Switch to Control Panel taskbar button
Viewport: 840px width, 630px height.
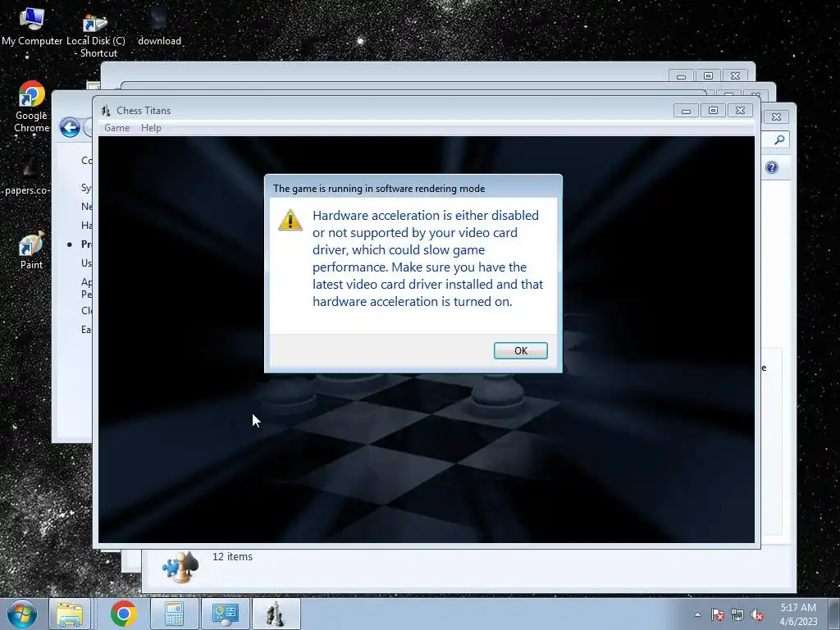tap(225, 614)
